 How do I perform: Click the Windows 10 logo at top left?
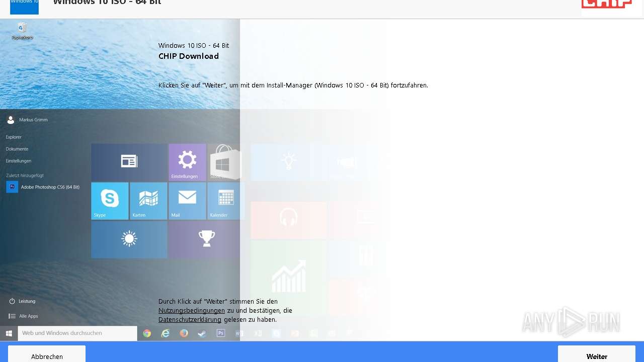(24, 7)
